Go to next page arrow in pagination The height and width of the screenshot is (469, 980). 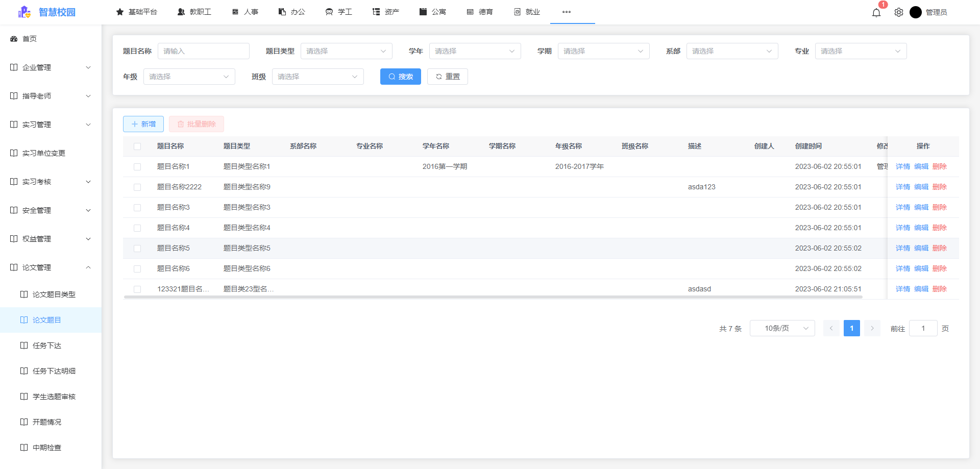click(872, 328)
